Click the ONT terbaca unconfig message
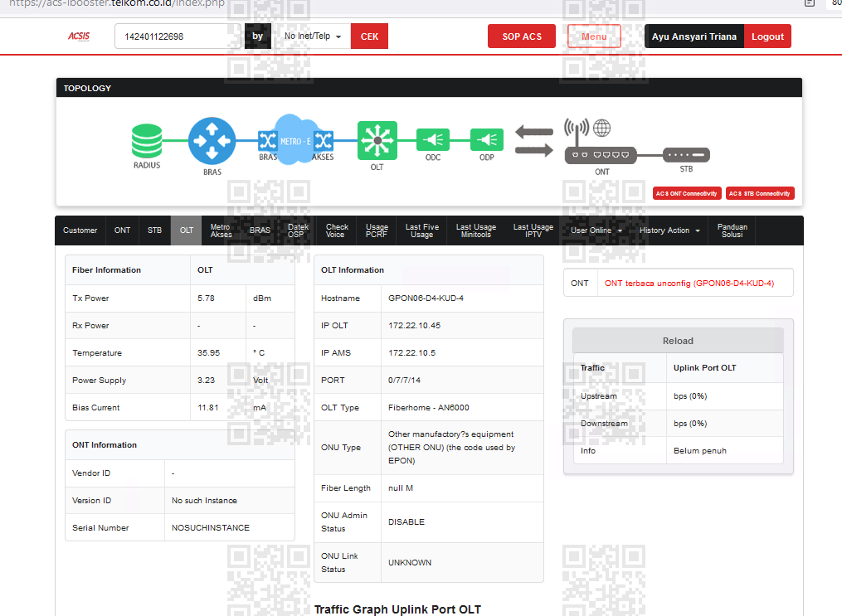This screenshot has height=616, width=842. [689, 284]
